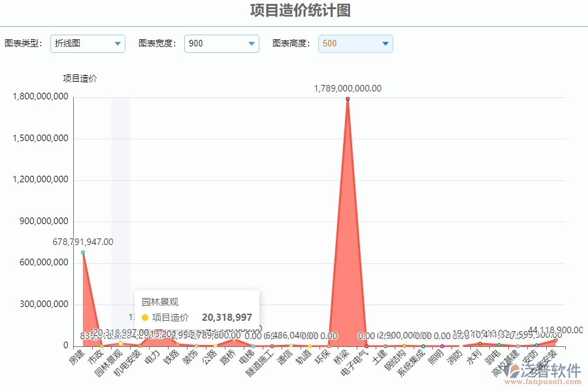Select the peak point labeled 1,789,000,000.00
This screenshot has width=588, height=392.
346,99
